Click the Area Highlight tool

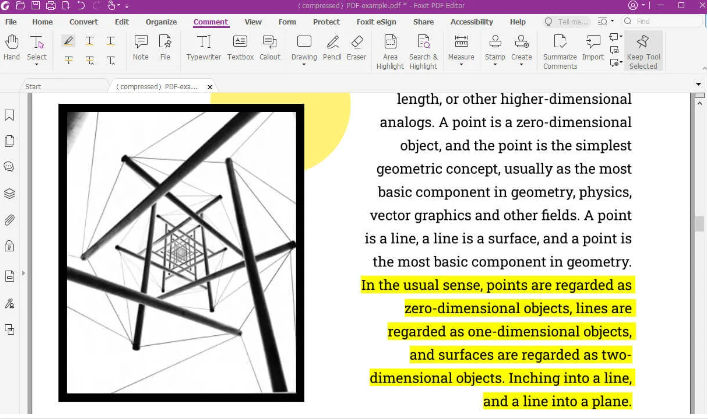pyautogui.click(x=390, y=47)
